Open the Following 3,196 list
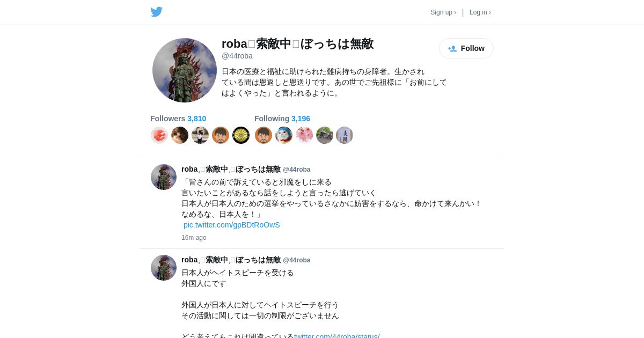Image resolution: width=644 pixels, height=338 pixels. [282, 119]
